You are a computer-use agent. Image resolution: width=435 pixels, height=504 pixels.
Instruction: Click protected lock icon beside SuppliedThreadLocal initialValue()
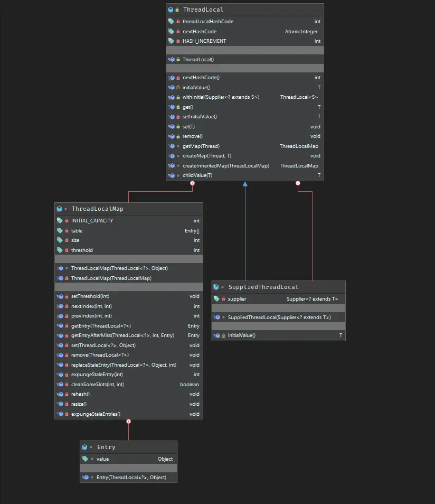click(x=223, y=335)
